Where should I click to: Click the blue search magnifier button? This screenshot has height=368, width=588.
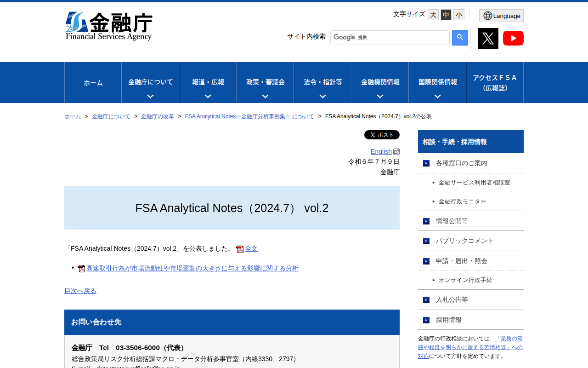click(x=460, y=38)
